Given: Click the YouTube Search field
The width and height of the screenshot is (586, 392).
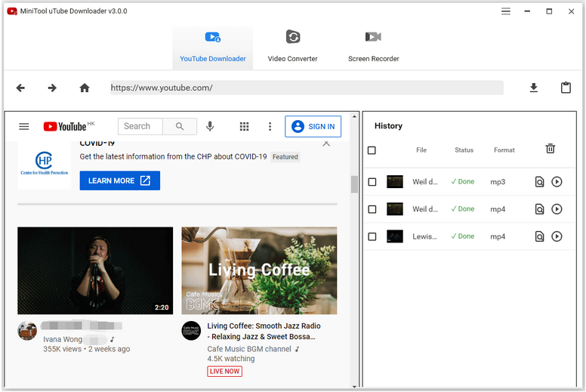Looking at the screenshot, I should (140, 126).
